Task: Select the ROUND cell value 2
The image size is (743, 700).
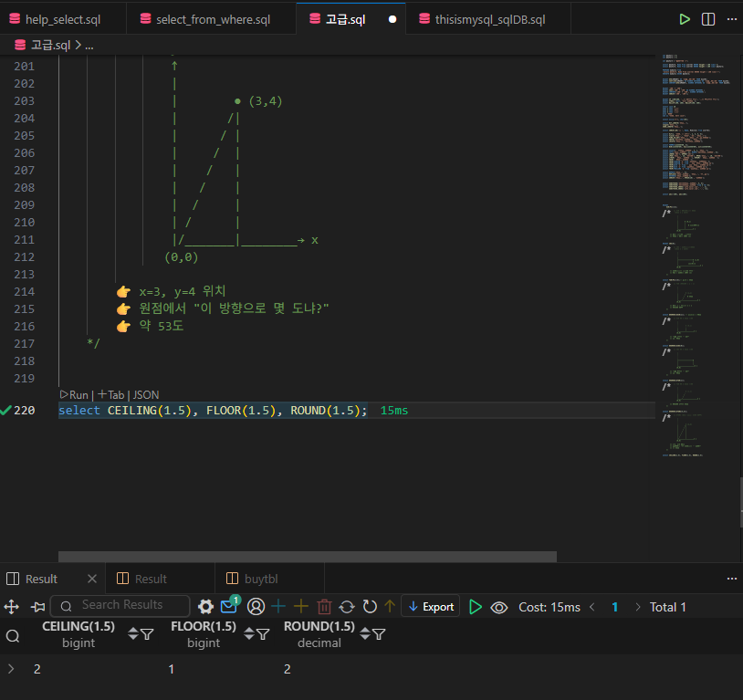Action: point(288,669)
